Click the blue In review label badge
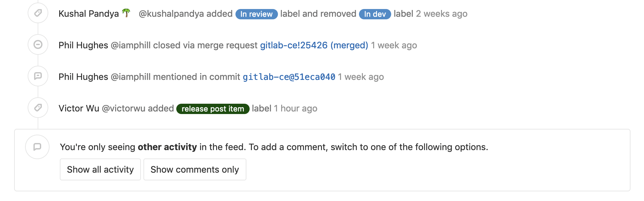Viewport: 644px width, 201px height. 257,14
